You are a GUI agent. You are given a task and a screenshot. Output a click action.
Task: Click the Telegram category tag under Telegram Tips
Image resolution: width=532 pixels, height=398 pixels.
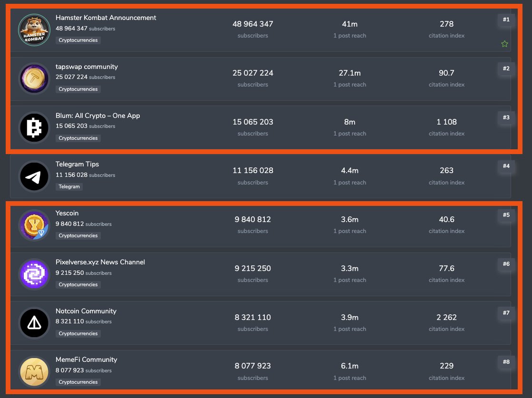coord(69,187)
